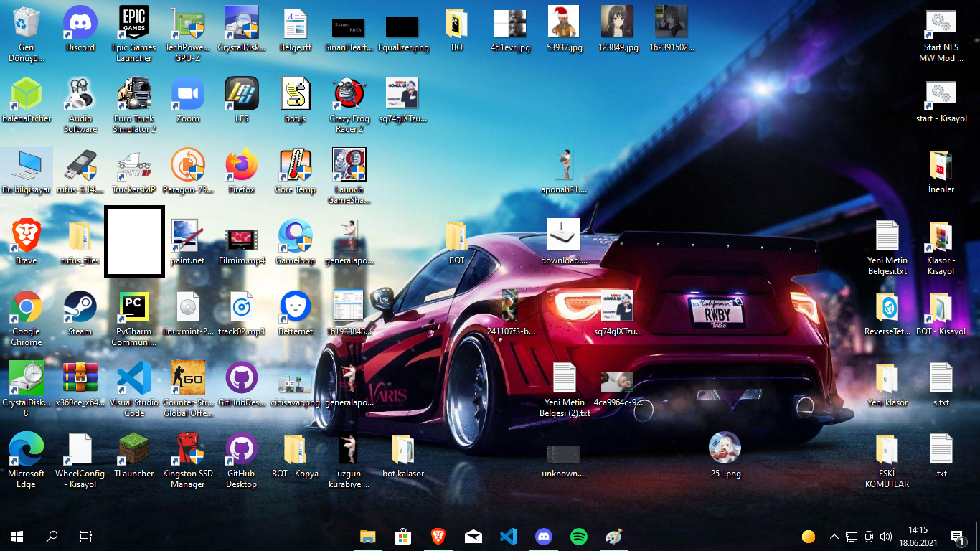Viewport: 980px width, 551px height.
Task: Open the s.txt text file
Action: click(x=941, y=385)
